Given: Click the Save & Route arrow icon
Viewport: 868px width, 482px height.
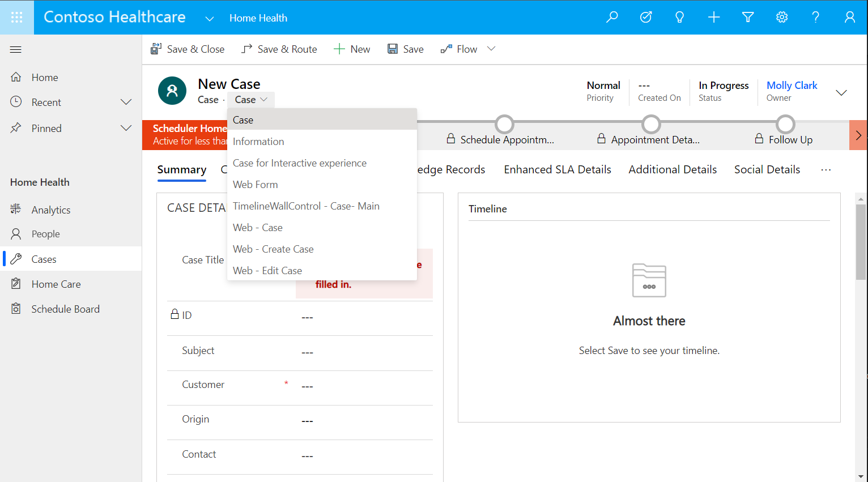Looking at the screenshot, I should 246,49.
